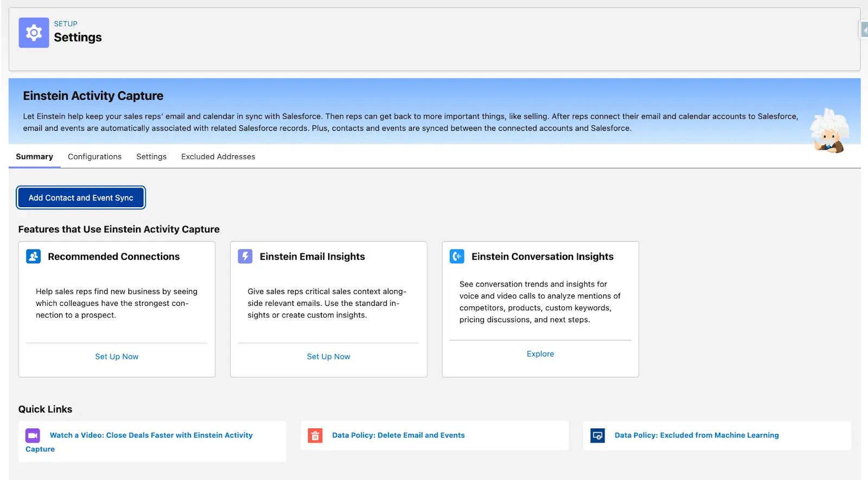Screen dimensions: 868x480
Task: Click the Einstein Conversation Insights title text
Action: 542,257
